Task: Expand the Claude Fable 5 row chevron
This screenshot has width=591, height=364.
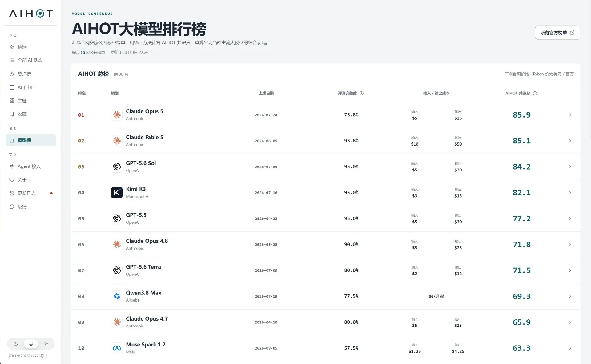Action: 570,141
